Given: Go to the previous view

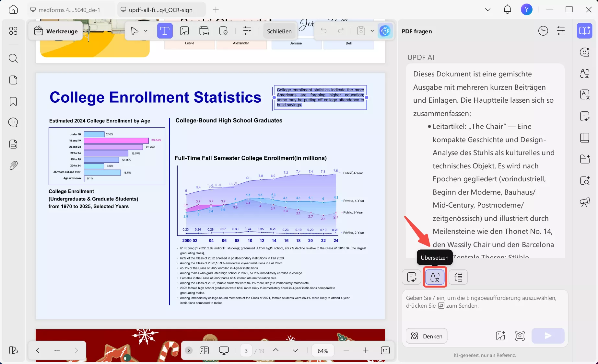Looking at the screenshot, I should pos(38,350).
